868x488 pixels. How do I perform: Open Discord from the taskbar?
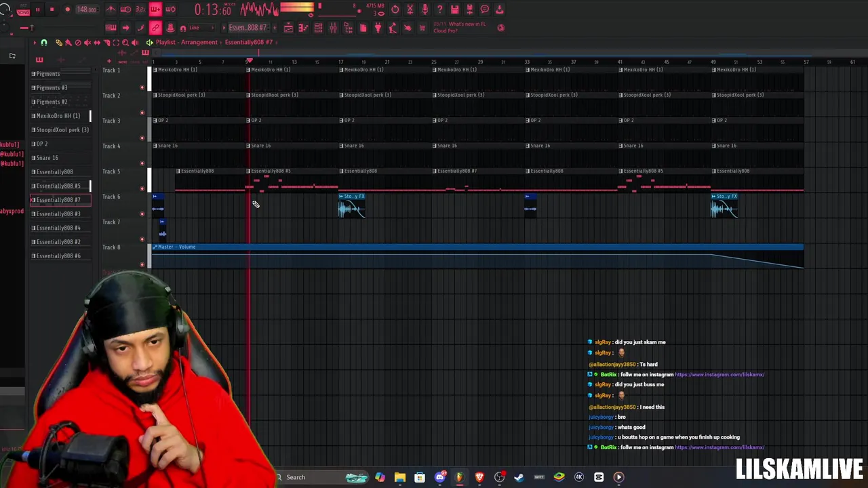pos(439,477)
